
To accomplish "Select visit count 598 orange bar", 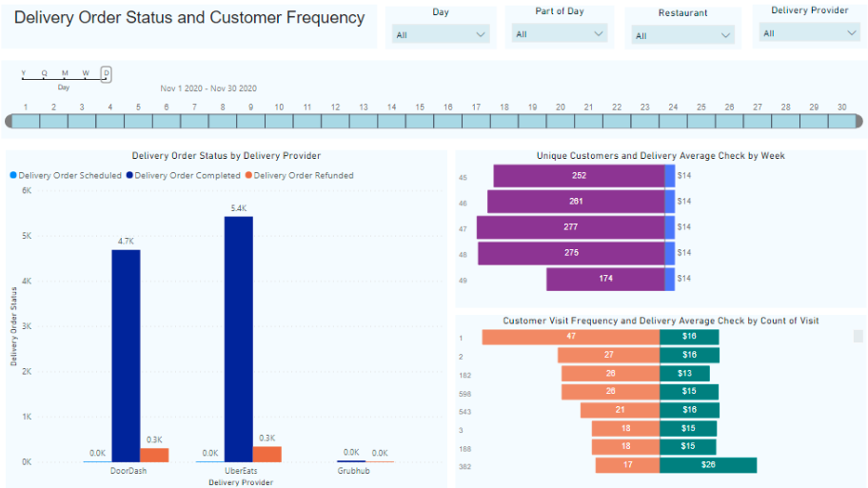I will (611, 392).
